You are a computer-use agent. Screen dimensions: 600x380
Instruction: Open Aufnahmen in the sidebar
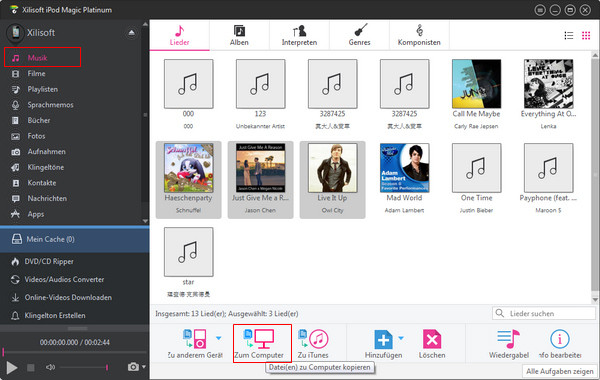[x=46, y=152]
